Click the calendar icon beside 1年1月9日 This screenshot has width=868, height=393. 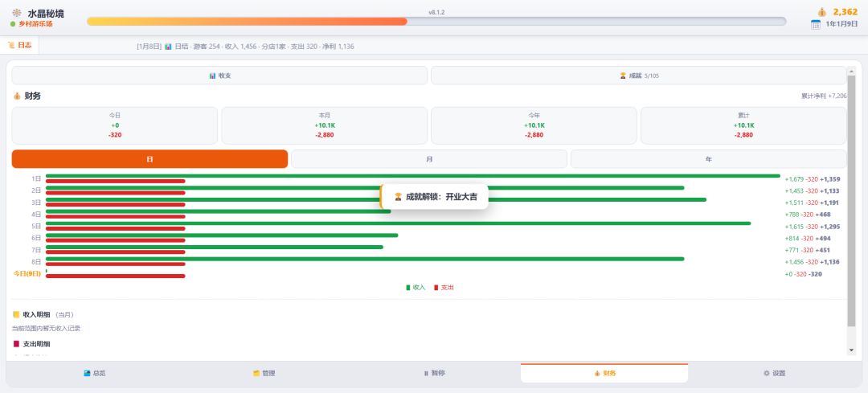[816, 24]
